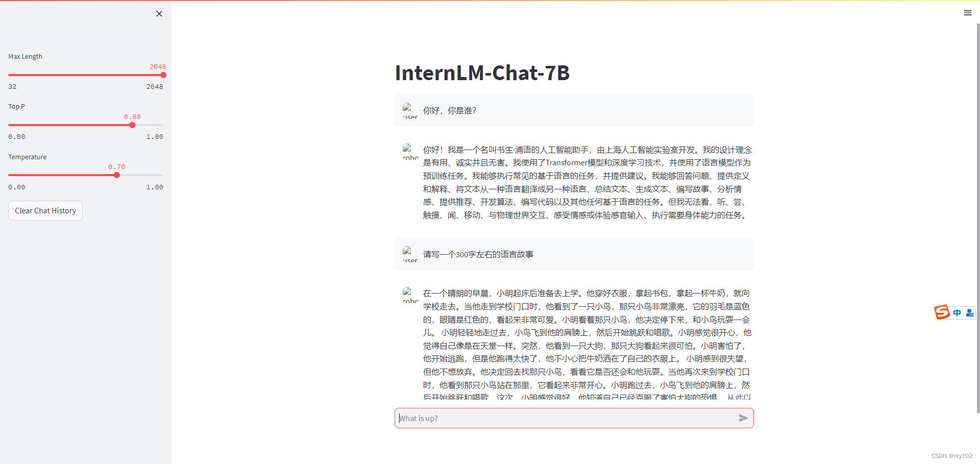Close the sidebar with the X icon

[x=159, y=14]
